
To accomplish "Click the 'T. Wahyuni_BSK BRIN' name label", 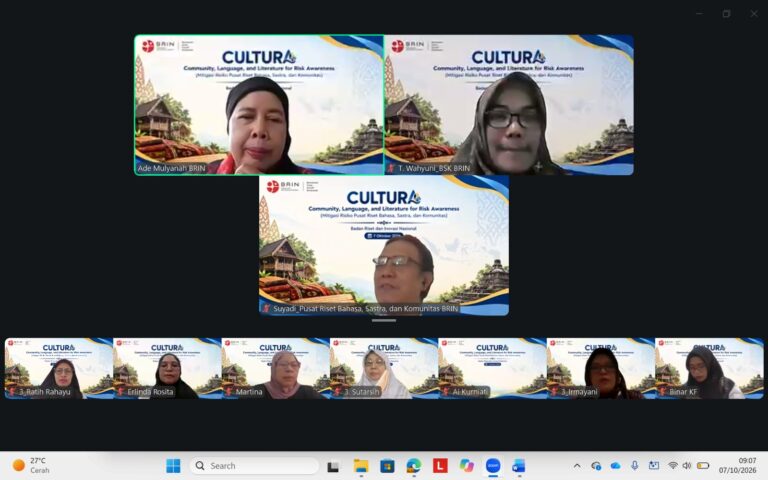I will [x=429, y=168].
